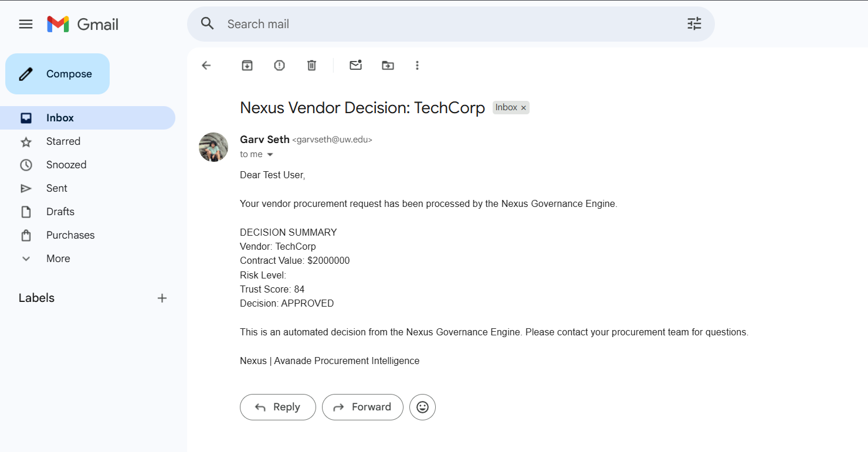
Task: Report this message as spam
Action: point(280,66)
